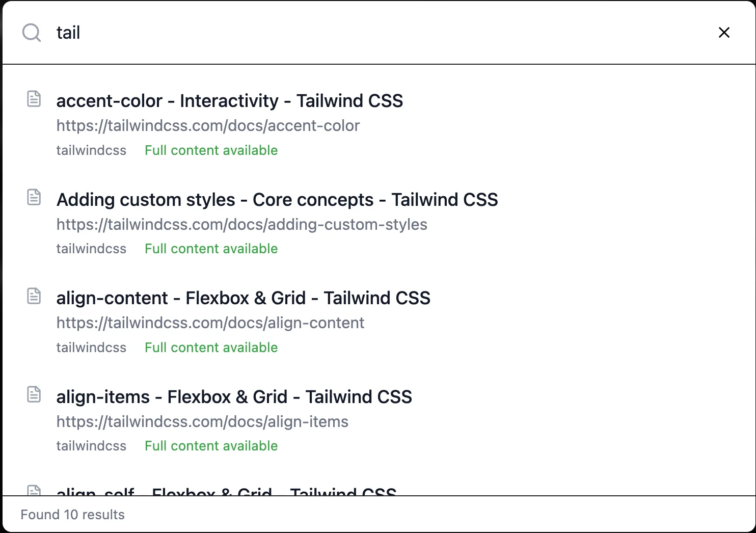Click the tailwindcss tag under align-content
This screenshot has height=533, width=756.
tap(91, 348)
